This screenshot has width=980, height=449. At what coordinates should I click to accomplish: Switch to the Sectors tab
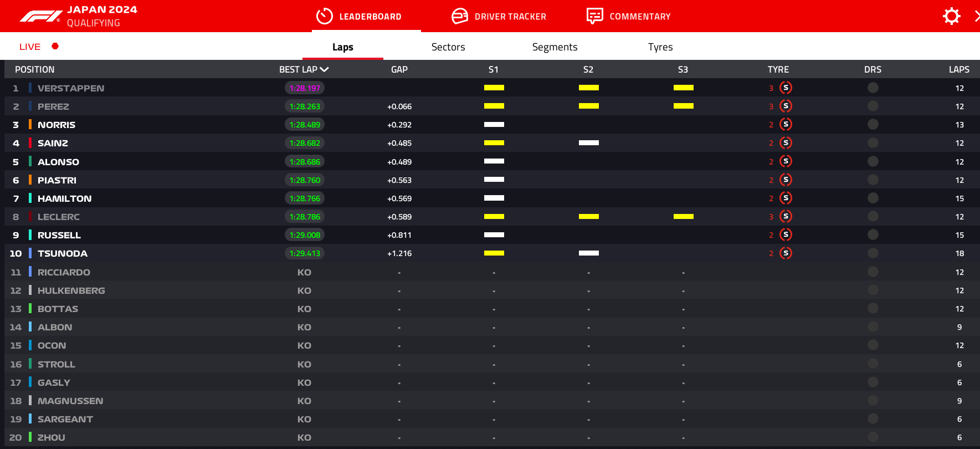(448, 47)
